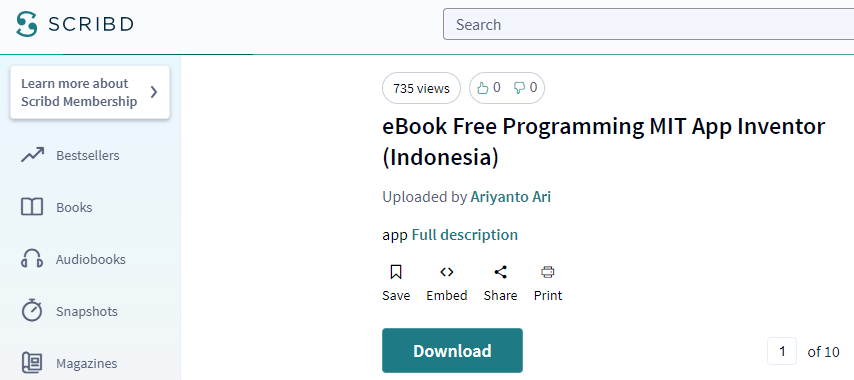The width and height of the screenshot is (854, 380).
Task: Click the Scribd logo icon
Action: click(27, 24)
